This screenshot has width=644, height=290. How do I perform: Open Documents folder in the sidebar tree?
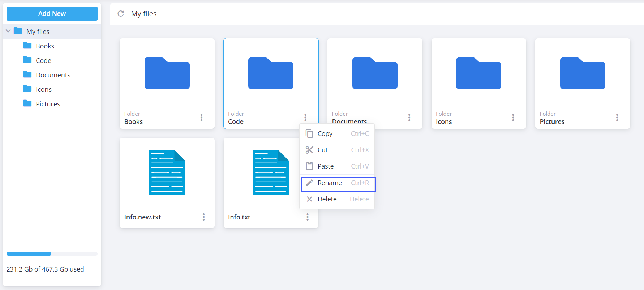53,75
